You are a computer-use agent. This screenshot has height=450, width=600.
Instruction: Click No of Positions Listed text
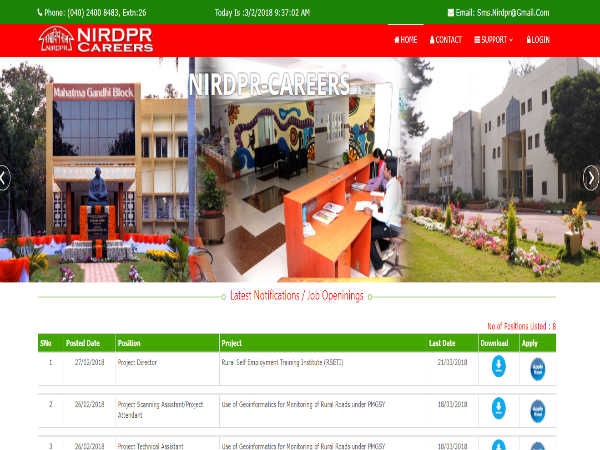(x=522, y=326)
